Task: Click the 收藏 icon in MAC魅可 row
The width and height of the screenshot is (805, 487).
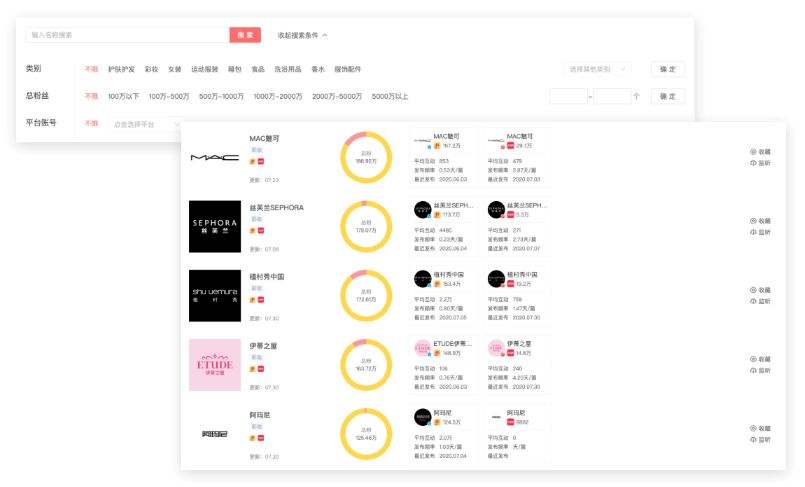Action: pos(753,152)
